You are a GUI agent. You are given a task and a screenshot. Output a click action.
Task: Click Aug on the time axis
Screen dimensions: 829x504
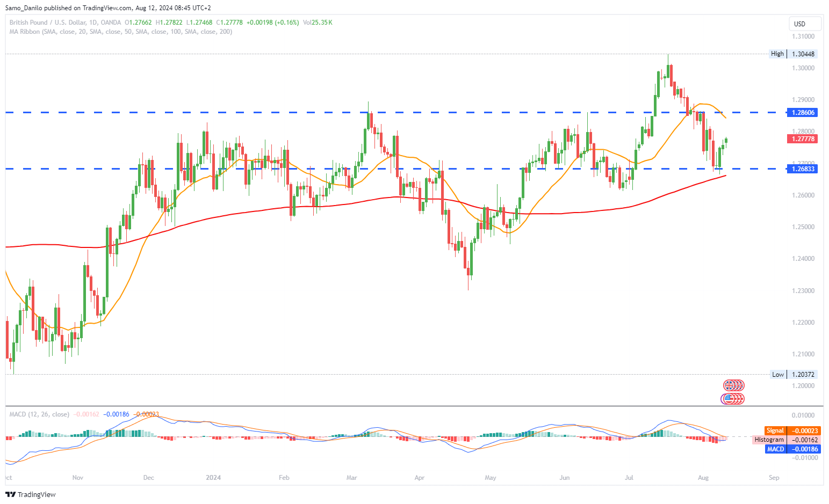pyautogui.click(x=703, y=478)
